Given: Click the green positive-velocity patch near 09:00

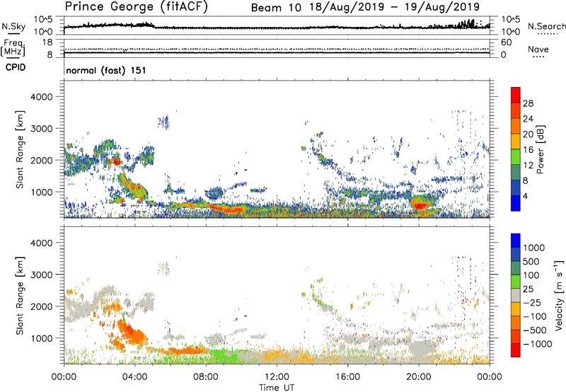Looking at the screenshot, I should pos(224,355).
